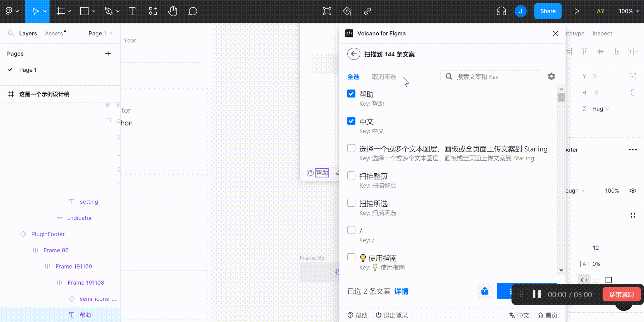The image size is (644, 322).
Task: Click the upload icon button
Action: (485, 291)
